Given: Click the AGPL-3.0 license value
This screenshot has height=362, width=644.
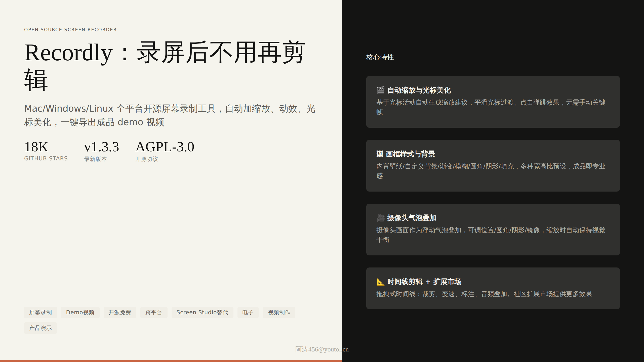Looking at the screenshot, I should click(x=165, y=147).
